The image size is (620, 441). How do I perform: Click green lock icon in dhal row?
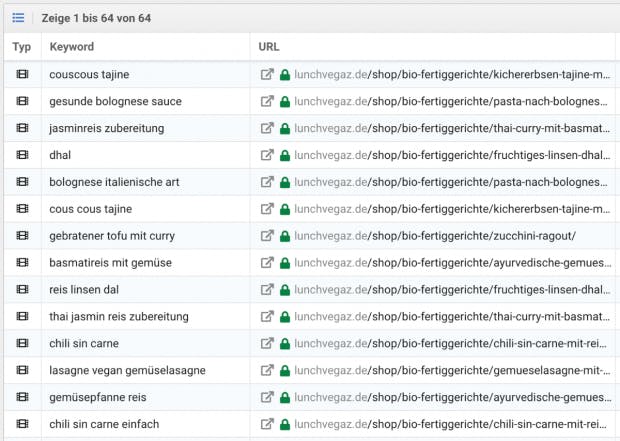[x=285, y=155]
